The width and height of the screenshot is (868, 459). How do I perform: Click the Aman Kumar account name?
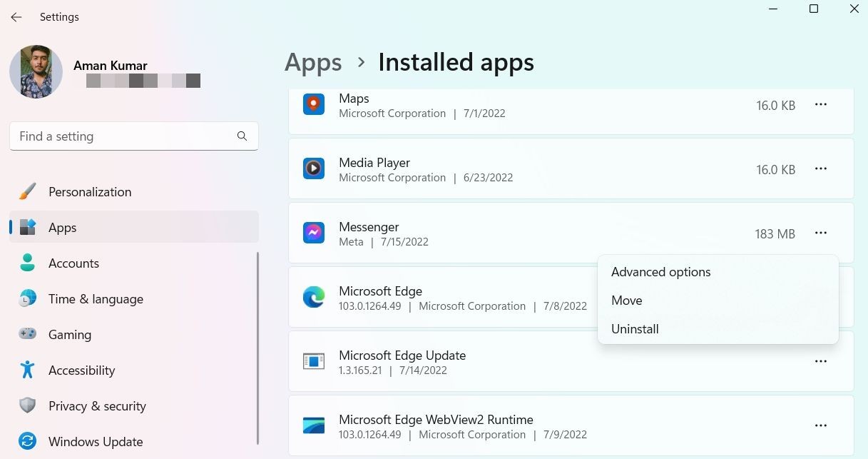click(111, 66)
